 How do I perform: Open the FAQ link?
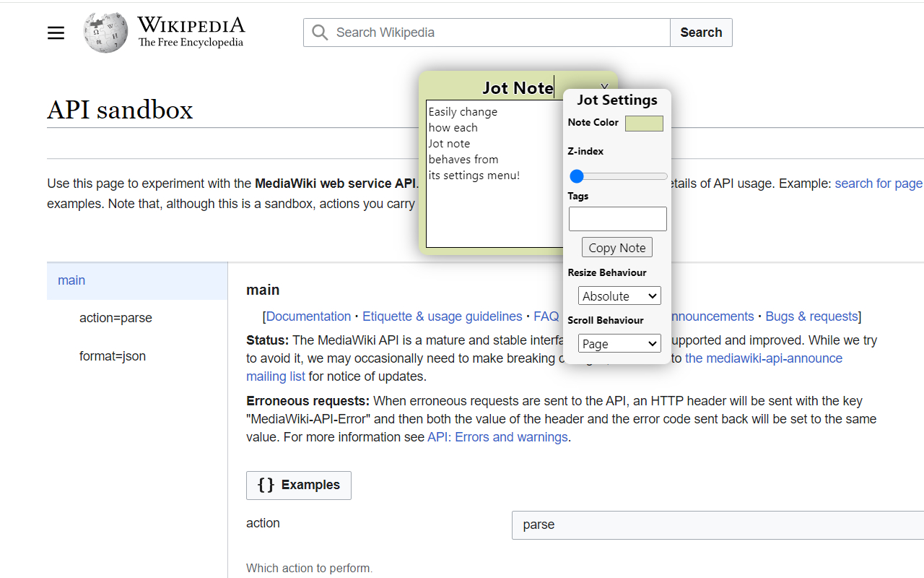coord(546,316)
